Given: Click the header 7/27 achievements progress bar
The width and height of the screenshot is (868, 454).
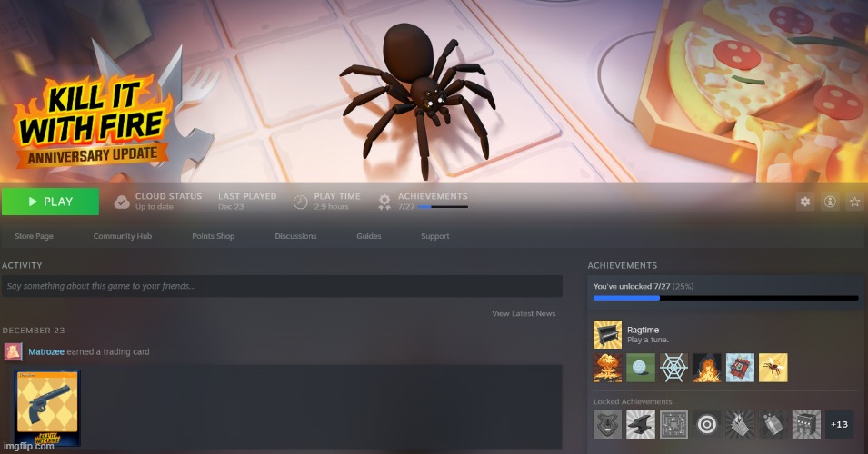Looking at the screenshot, I should 443,207.
